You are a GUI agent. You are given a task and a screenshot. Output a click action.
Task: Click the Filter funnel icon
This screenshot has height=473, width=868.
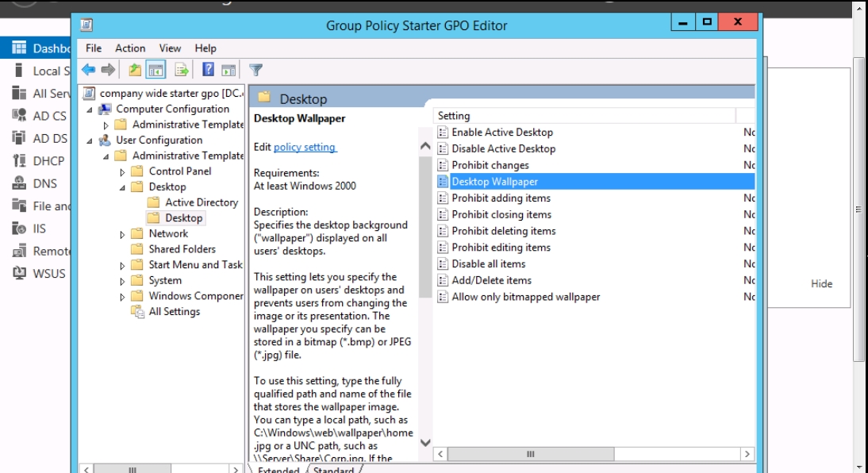[255, 70]
